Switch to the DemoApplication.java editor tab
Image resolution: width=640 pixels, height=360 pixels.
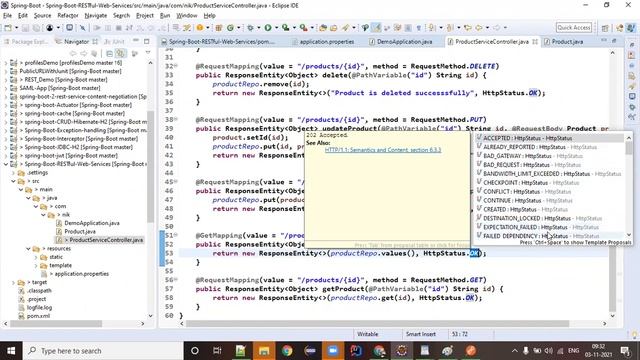point(400,42)
